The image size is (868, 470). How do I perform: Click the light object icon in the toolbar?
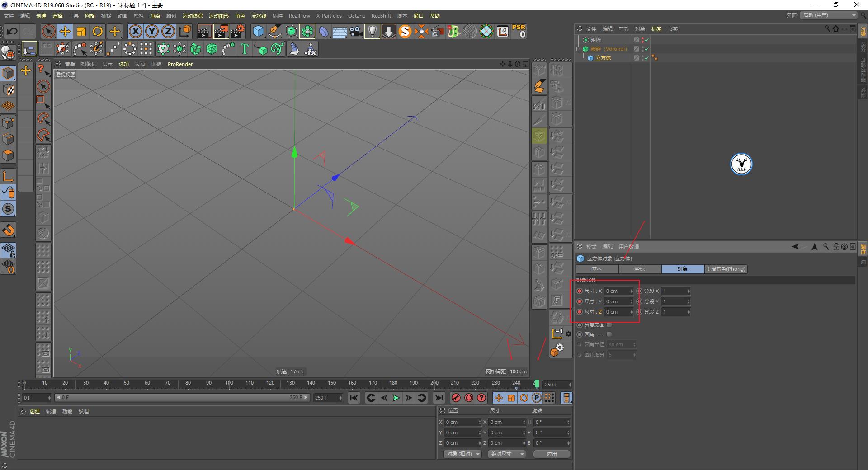coord(372,31)
